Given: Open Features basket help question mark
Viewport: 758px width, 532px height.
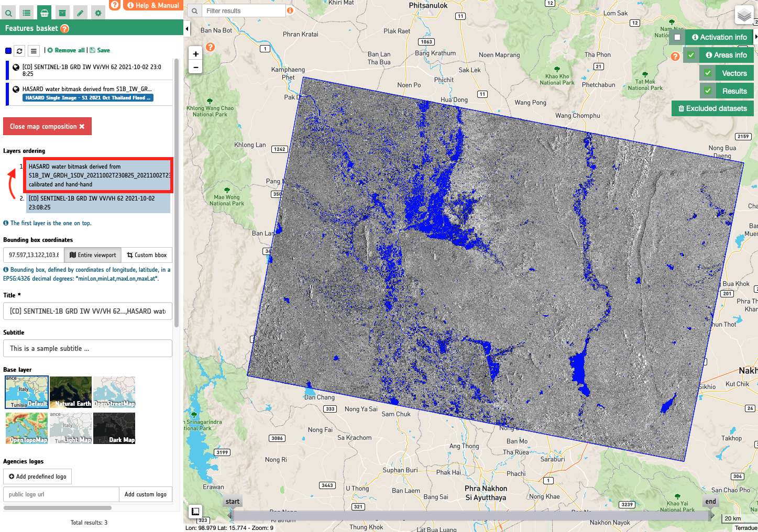Looking at the screenshot, I should [x=65, y=29].
